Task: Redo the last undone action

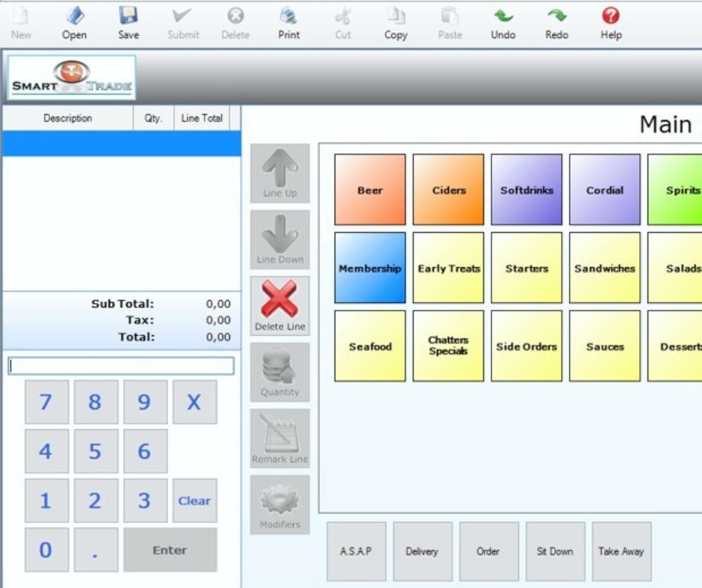Action: [556, 22]
